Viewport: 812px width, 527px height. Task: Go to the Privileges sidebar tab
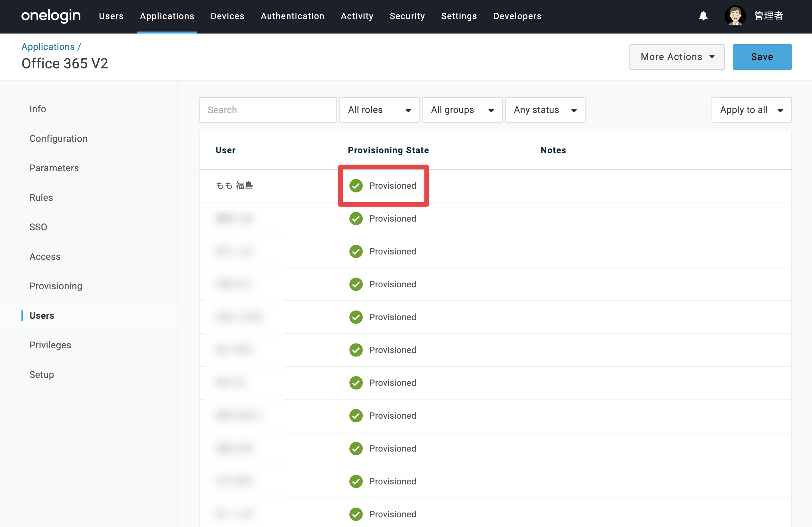tap(50, 345)
